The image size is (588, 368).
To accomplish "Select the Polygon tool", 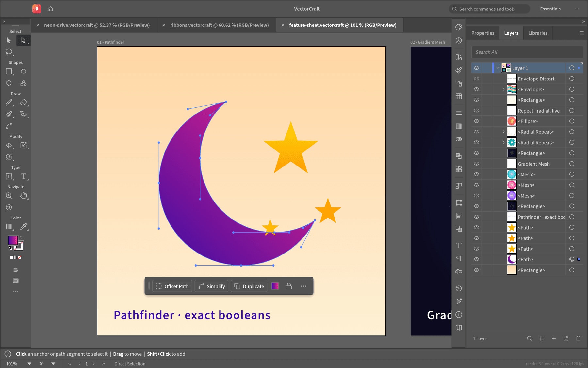I will (x=9, y=83).
